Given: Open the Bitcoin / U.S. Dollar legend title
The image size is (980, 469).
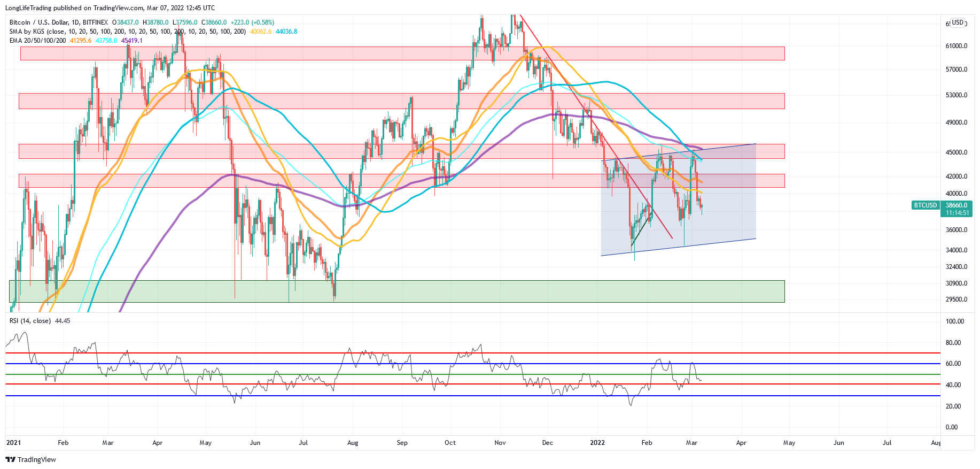Looking at the screenshot, I should (x=59, y=22).
